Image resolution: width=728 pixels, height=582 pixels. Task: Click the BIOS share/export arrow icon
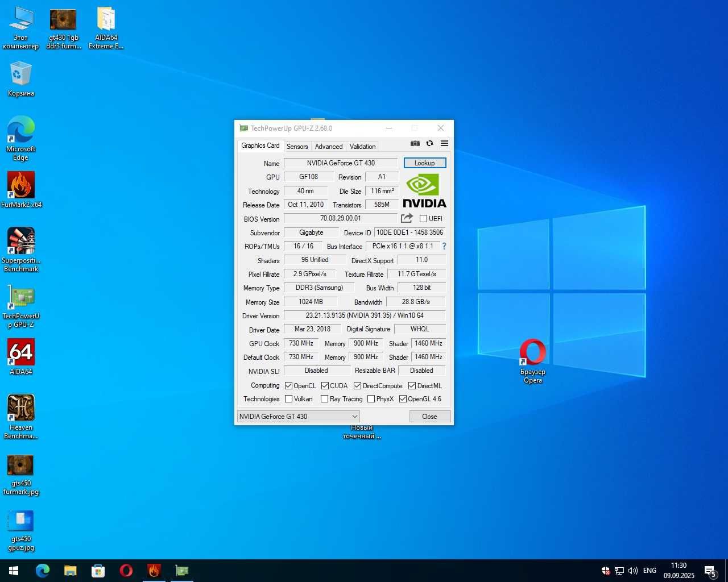(x=407, y=218)
